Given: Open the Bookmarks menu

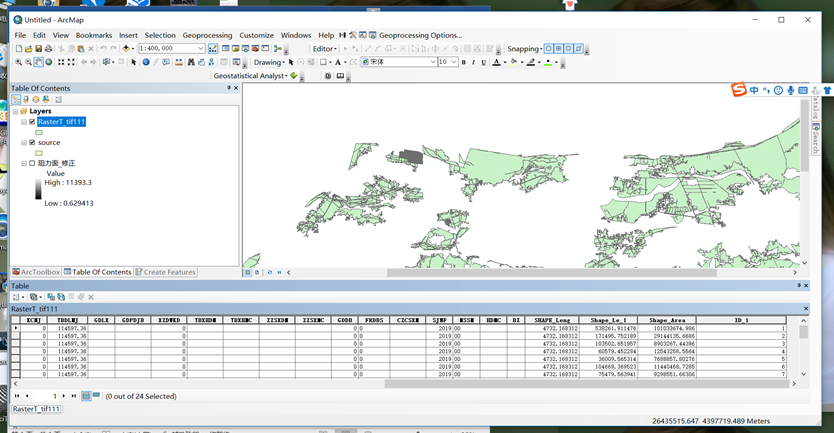Looking at the screenshot, I should tap(94, 35).
